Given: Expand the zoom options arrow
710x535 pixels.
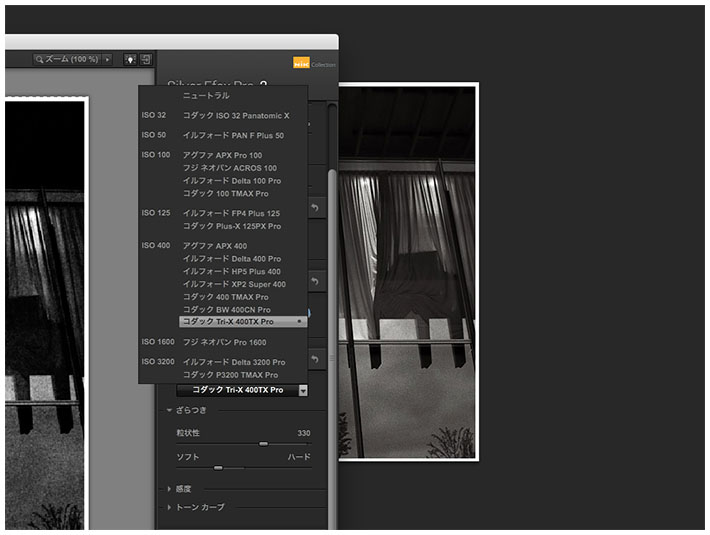Looking at the screenshot, I should (108, 59).
